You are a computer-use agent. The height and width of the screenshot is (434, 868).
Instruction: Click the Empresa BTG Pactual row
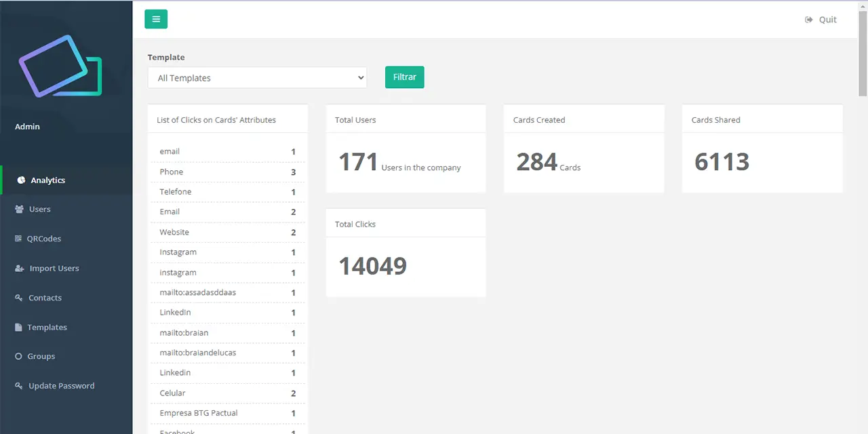(227, 413)
